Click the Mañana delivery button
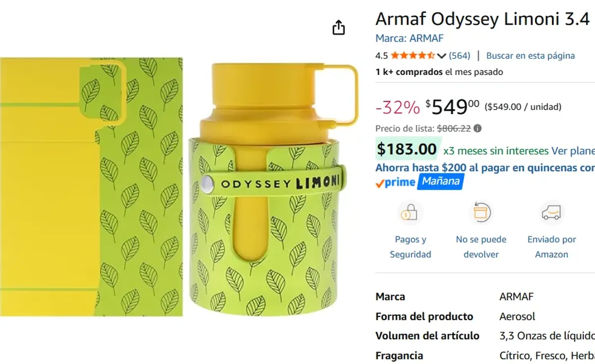Viewport: 595px width, 364px height. click(440, 182)
